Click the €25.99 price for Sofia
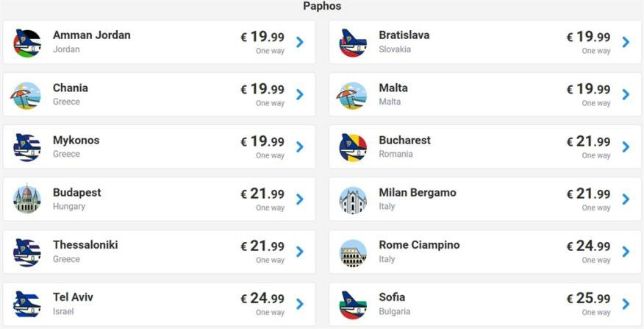644x329 pixels. point(588,299)
